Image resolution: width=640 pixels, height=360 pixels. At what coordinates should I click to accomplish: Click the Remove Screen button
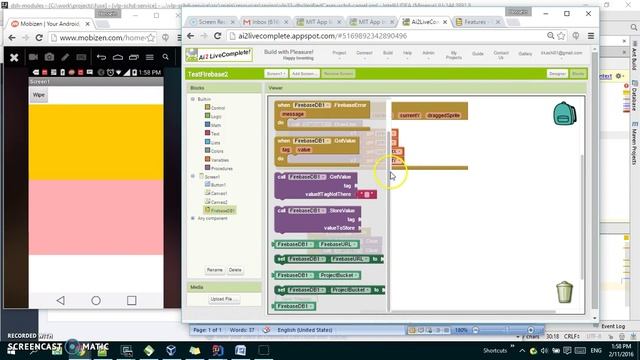338,74
